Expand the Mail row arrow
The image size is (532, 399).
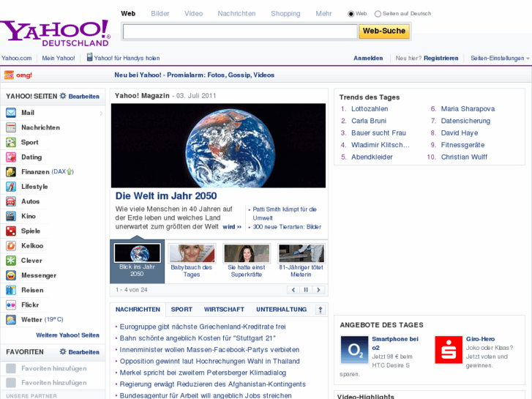(x=101, y=113)
